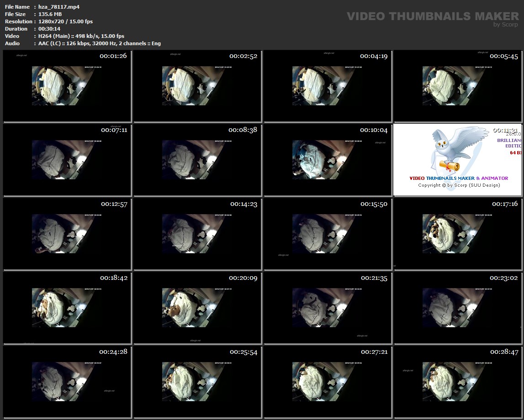The width and height of the screenshot is (524, 420).
Task: Open the thumbnail at 00:12:57
Action: click(67, 234)
